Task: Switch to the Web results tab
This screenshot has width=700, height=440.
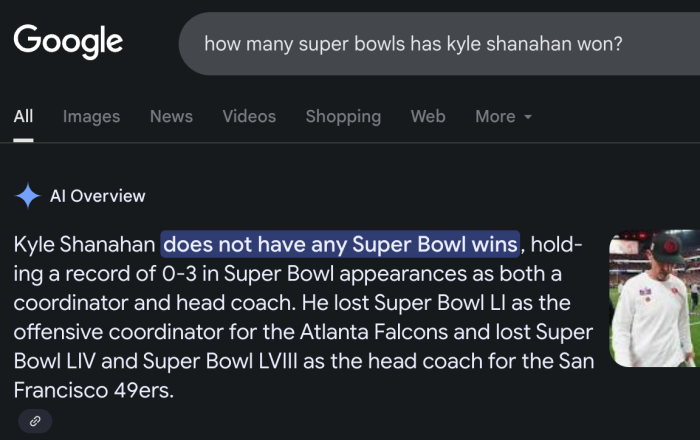Action: 428,116
